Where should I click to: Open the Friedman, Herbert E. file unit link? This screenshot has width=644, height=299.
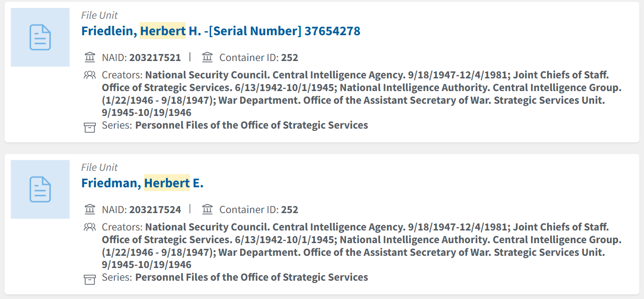point(142,183)
